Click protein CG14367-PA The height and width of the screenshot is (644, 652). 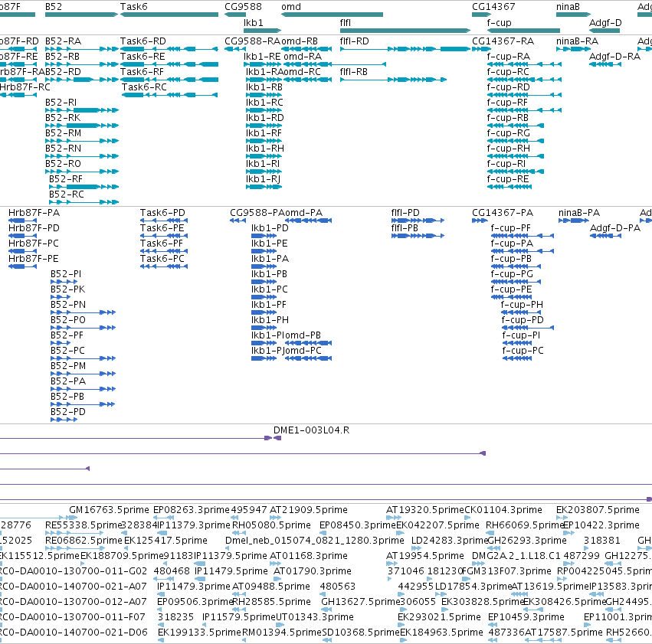(x=503, y=213)
